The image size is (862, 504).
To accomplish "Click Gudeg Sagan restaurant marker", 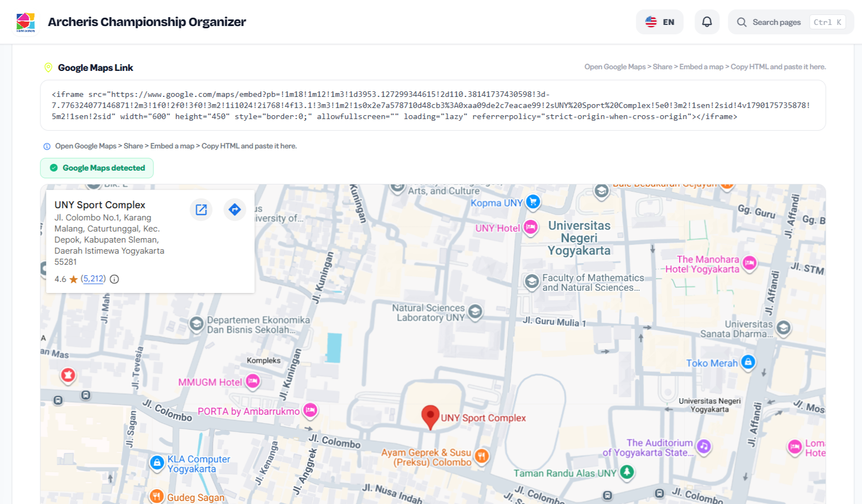I will 157,496.
